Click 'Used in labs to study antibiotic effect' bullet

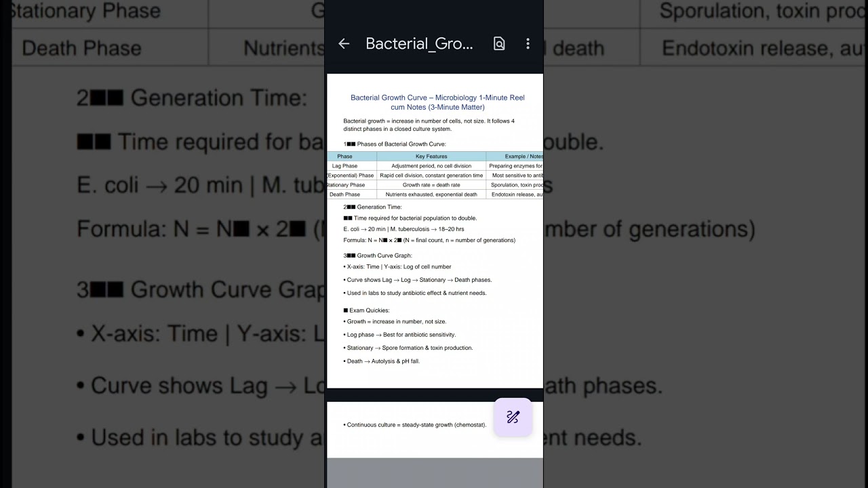[415, 293]
